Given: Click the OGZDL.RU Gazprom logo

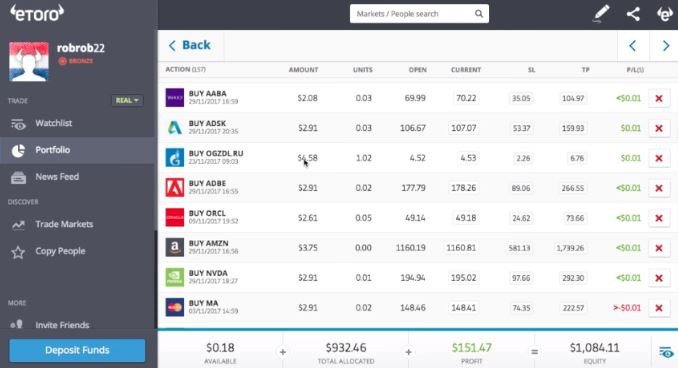Looking at the screenshot, I should click(x=175, y=157).
